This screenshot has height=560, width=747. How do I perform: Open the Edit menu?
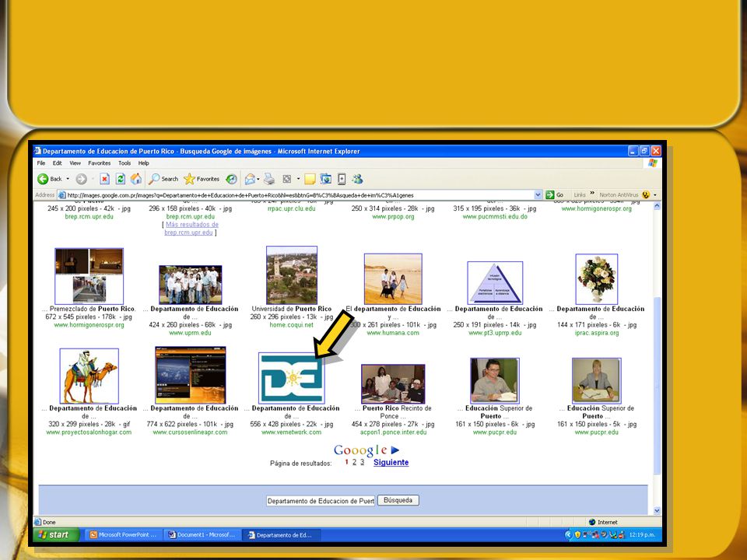tap(57, 163)
